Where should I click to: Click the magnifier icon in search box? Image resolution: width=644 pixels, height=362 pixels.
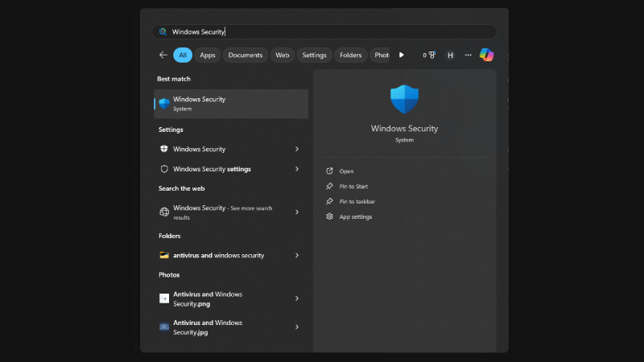pos(163,31)
